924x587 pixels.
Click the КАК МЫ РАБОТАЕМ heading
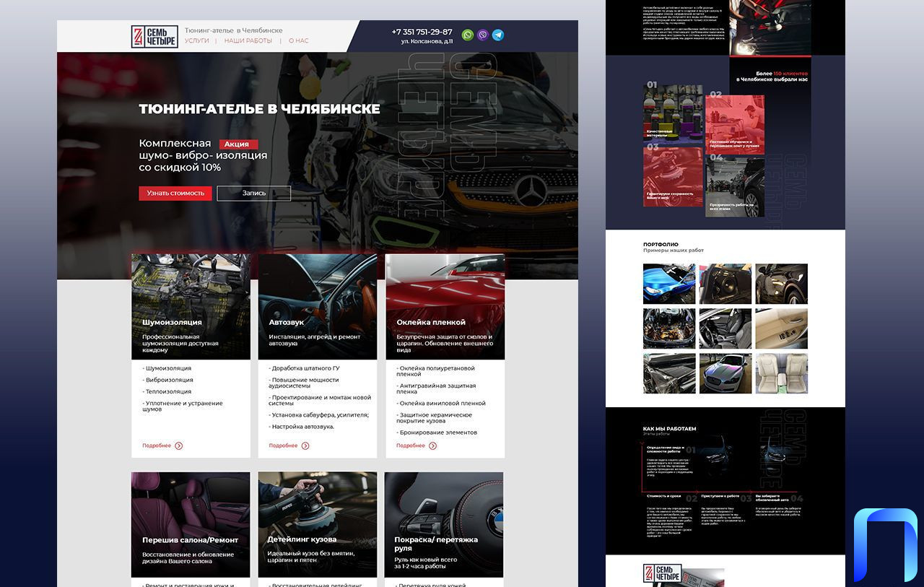670,429
